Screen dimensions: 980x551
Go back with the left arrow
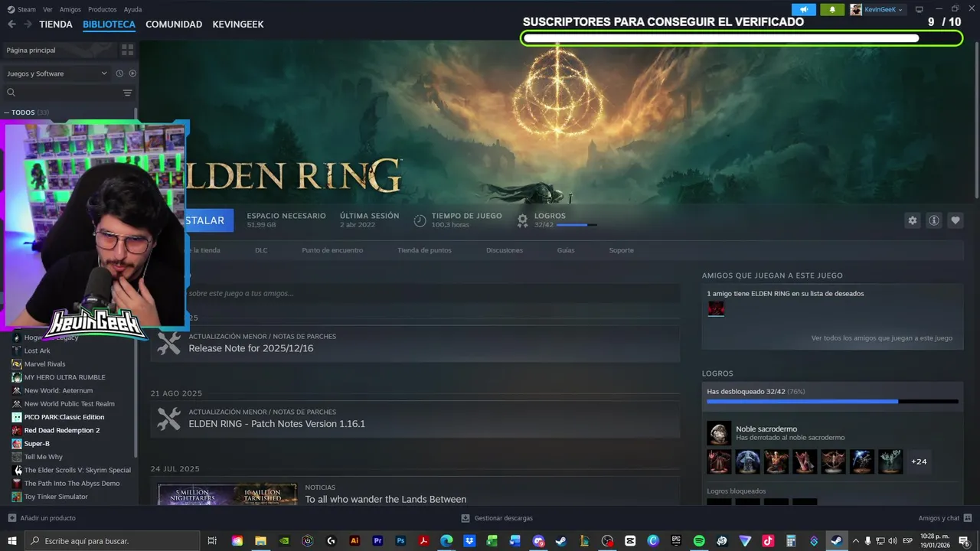[x=11, y=24]
